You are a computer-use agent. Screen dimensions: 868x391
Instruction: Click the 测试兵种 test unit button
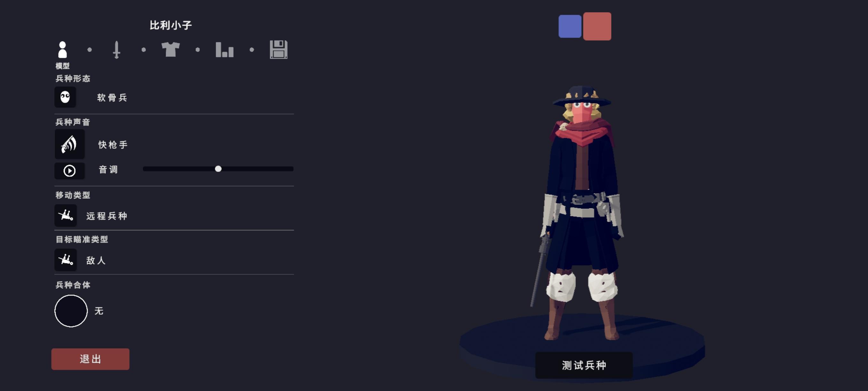pos(584,365)
